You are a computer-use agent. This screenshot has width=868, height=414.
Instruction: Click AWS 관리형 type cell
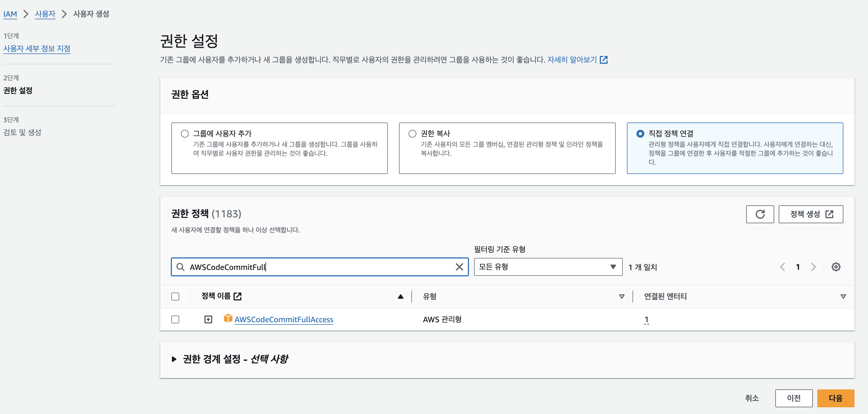pyautogui.click(x=442, y=319)
